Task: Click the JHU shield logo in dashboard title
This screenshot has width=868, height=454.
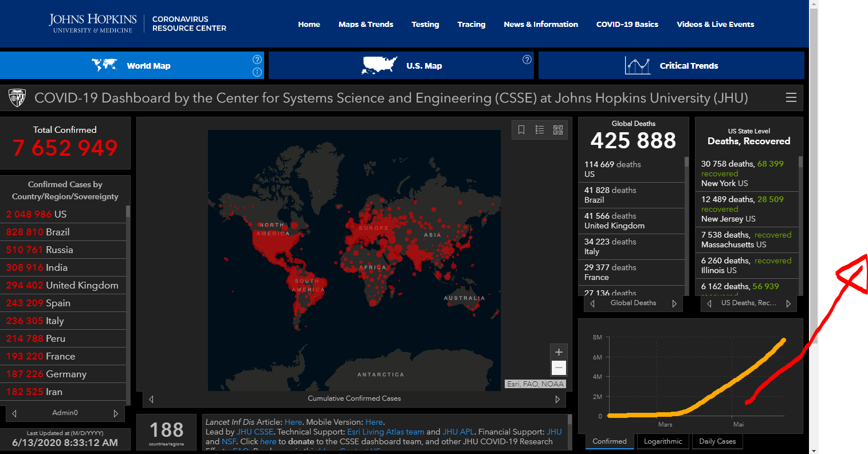Action: point(18,98)
